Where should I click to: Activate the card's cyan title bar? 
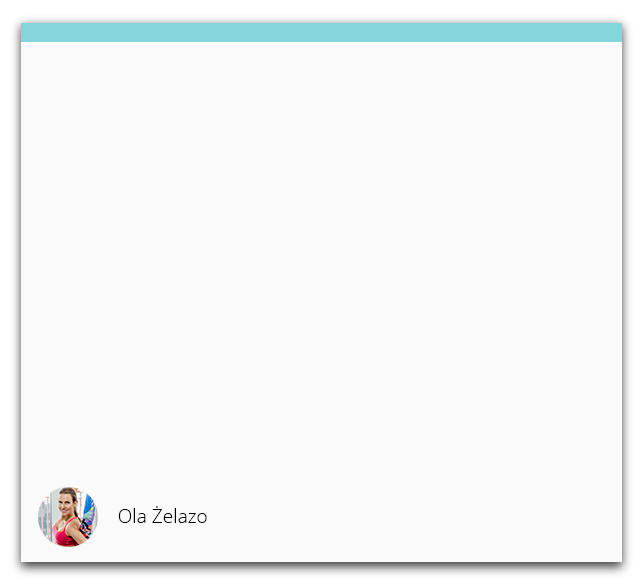point(322,32)
